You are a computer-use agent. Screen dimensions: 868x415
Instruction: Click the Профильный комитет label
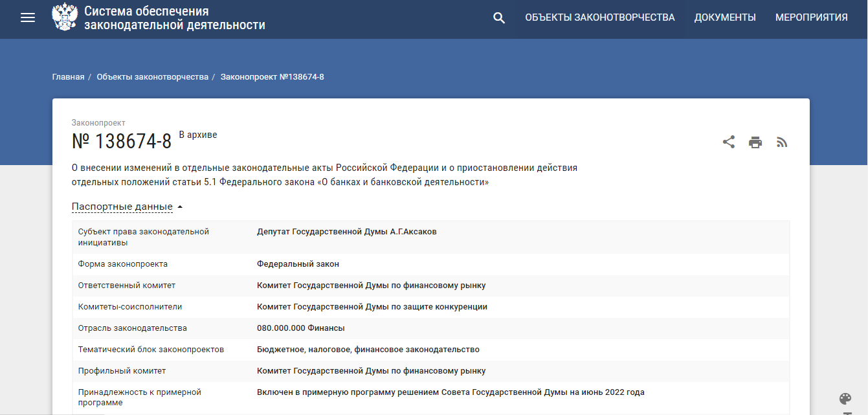[x=122, y=370]
